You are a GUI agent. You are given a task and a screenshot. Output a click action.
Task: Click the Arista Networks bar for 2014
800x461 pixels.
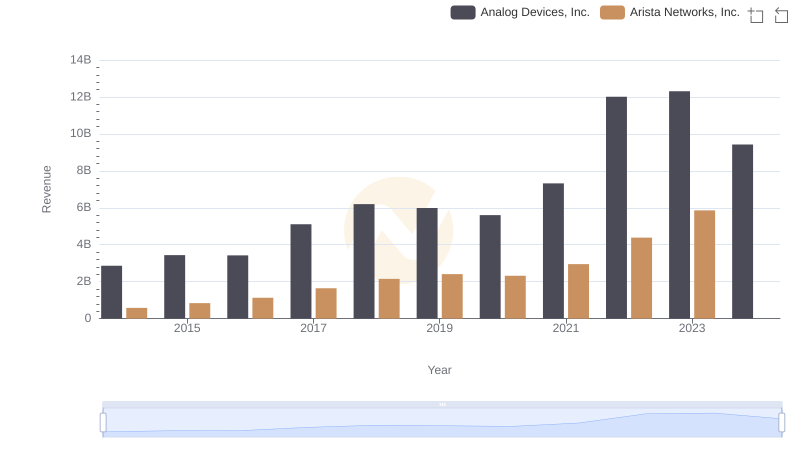coord(137,314)
